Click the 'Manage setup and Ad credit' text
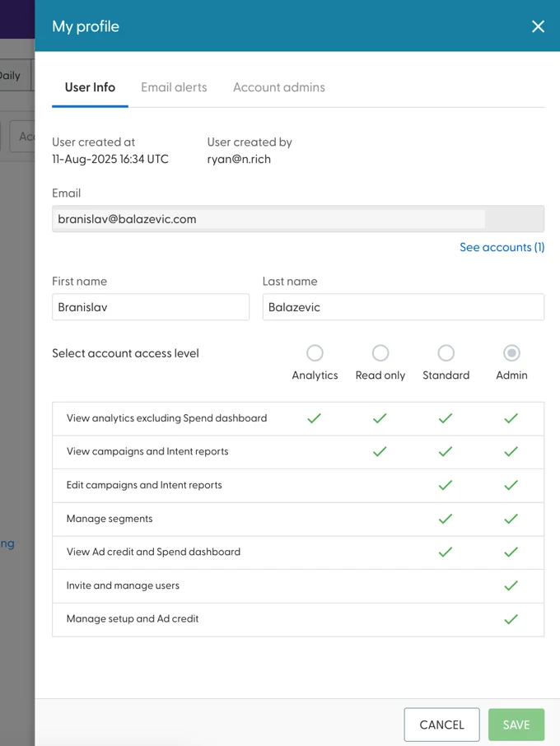Screen dimensions: 560x746 coord(133,618)
